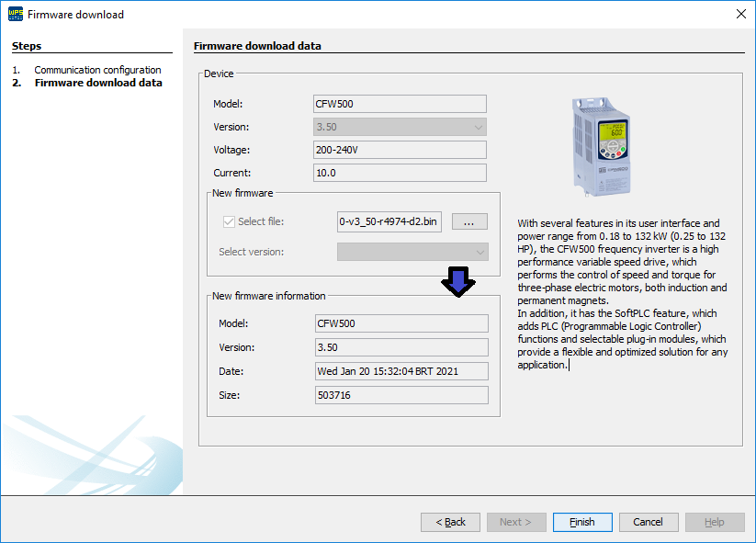Open Help from the wizard footer
756x543 pixels.
pos(714,521)
